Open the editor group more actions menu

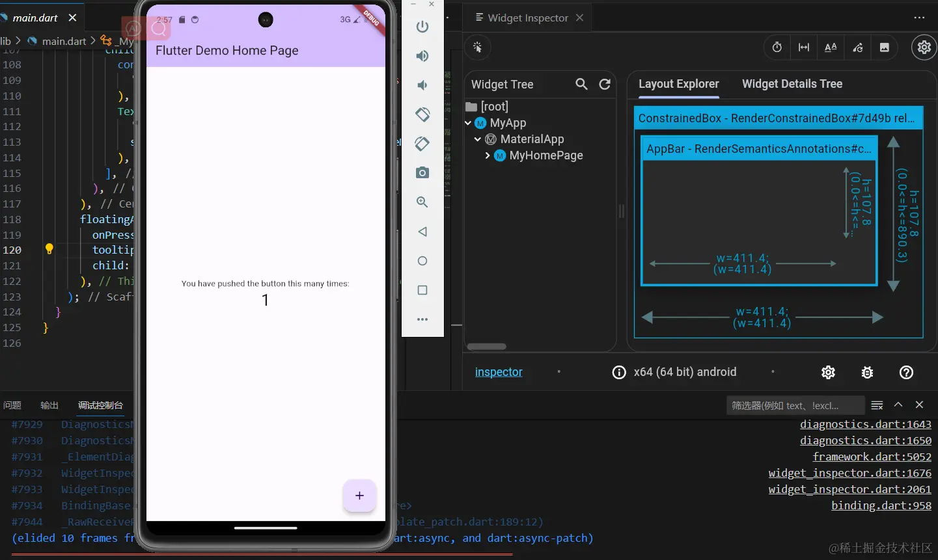coord(919,18)
